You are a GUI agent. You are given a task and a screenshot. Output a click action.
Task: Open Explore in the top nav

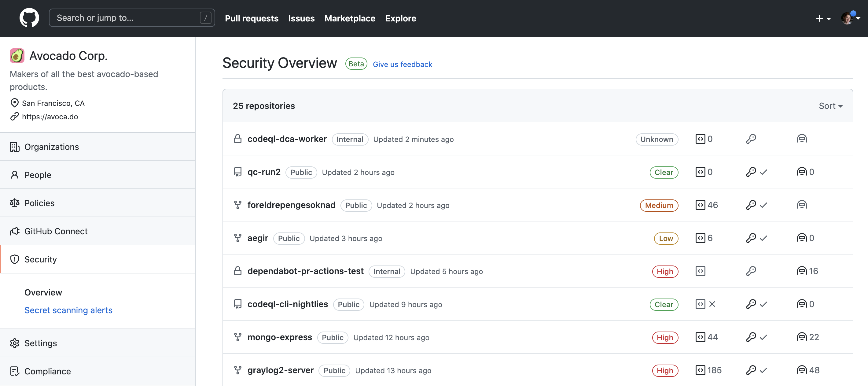(x=401, y=18)
